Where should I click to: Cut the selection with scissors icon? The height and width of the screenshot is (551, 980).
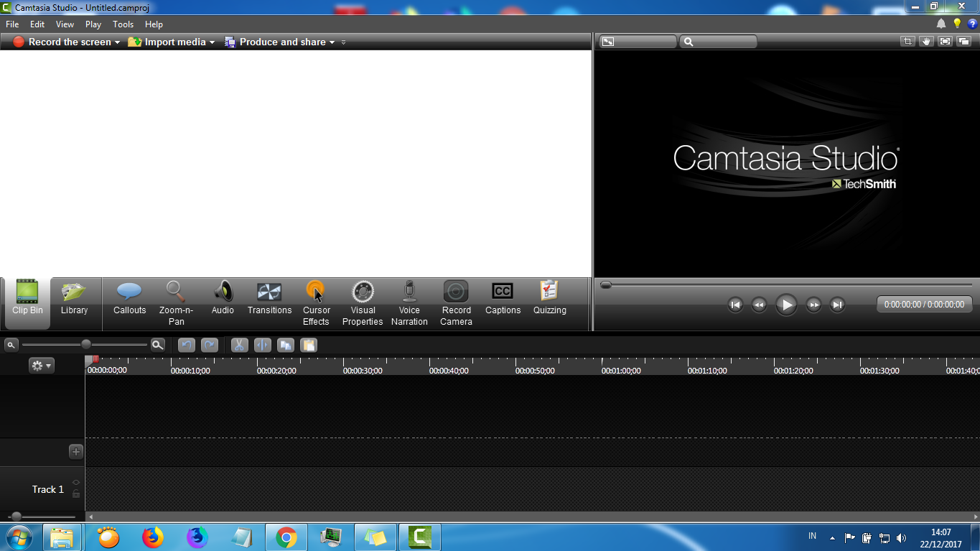point(240,346)
